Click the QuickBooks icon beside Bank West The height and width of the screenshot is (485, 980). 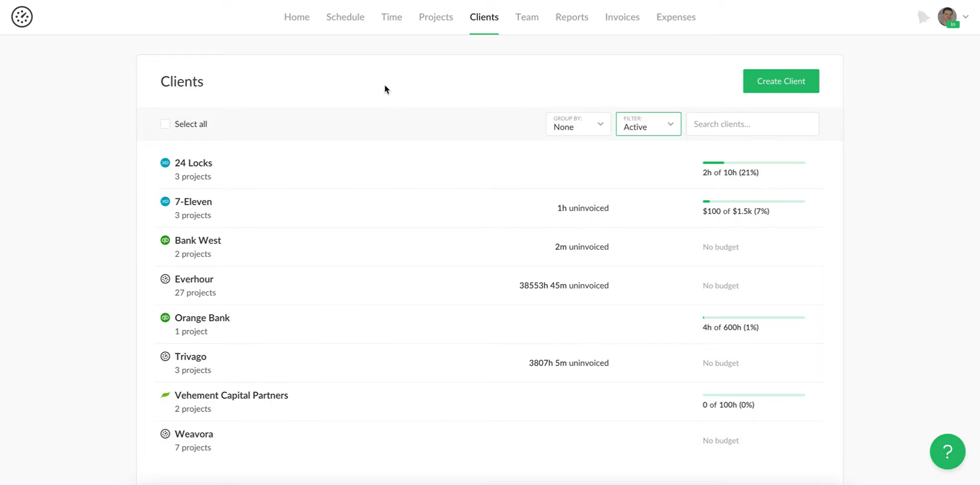(x=165, y=240)
